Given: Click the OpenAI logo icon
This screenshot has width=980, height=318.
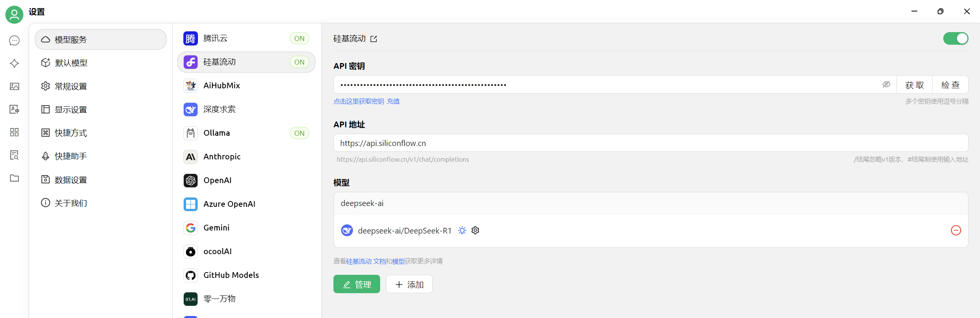Looking at the screenshot, I should coord(191,180).
